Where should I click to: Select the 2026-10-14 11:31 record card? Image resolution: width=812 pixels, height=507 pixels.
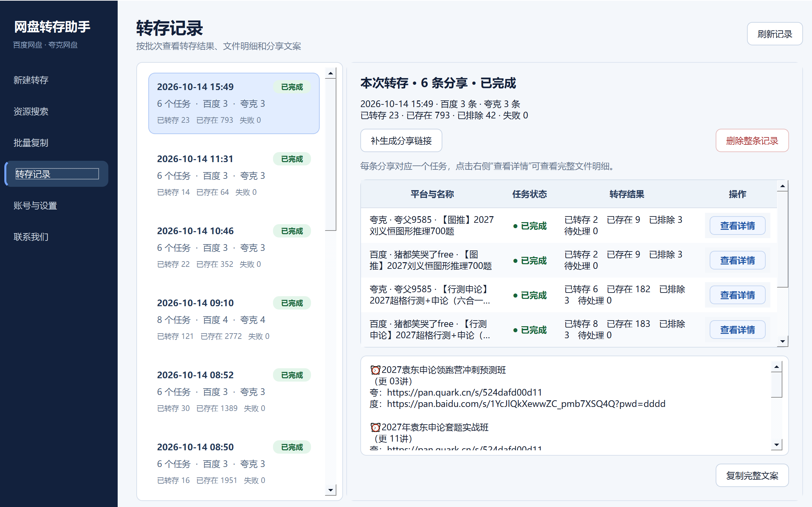point(234,175)
